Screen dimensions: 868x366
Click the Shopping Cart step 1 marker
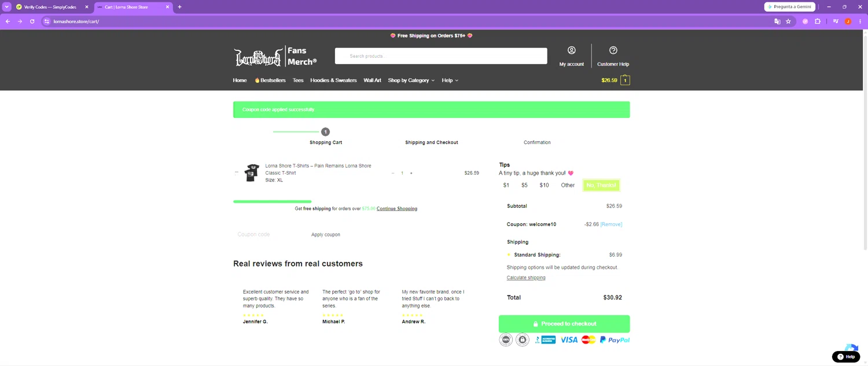(x=325, y=132)
